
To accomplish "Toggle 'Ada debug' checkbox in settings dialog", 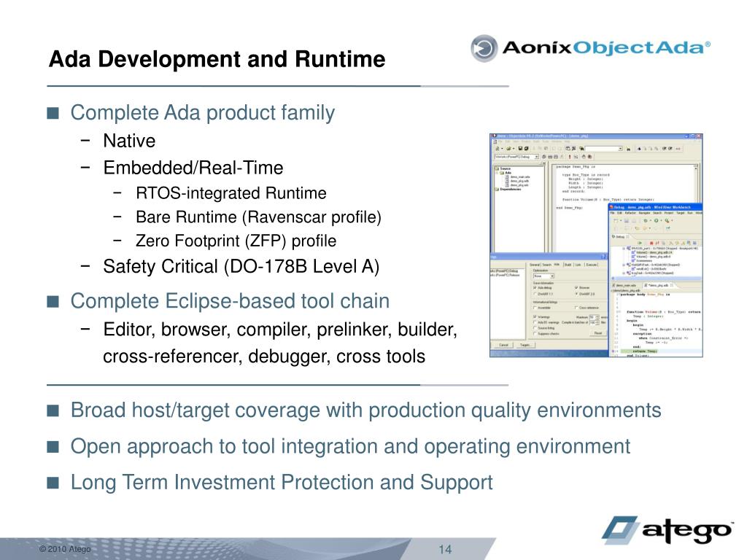I will (535, 287).
